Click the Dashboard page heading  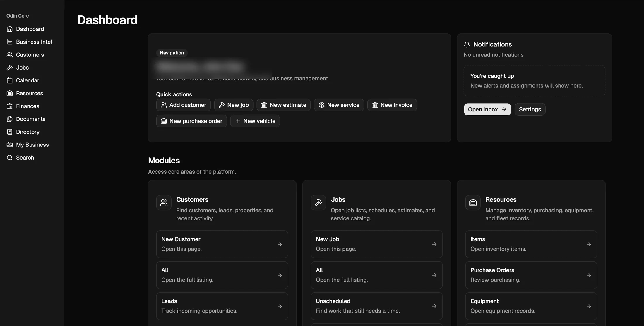(107, 20)
